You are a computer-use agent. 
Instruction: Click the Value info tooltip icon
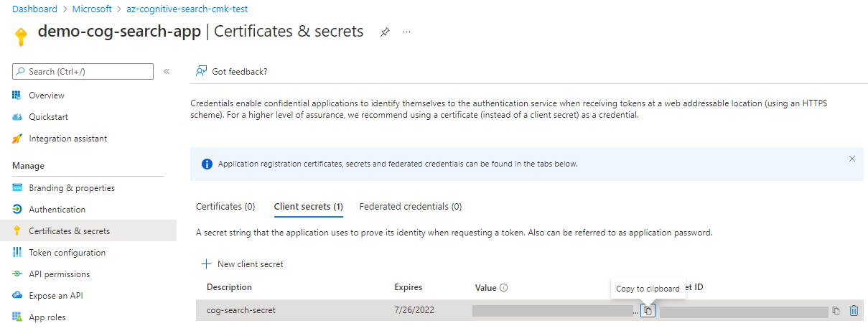click(x=504, y=288)
